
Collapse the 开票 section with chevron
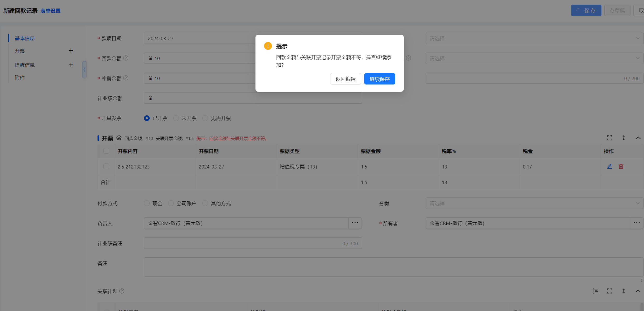click(638, 138)
